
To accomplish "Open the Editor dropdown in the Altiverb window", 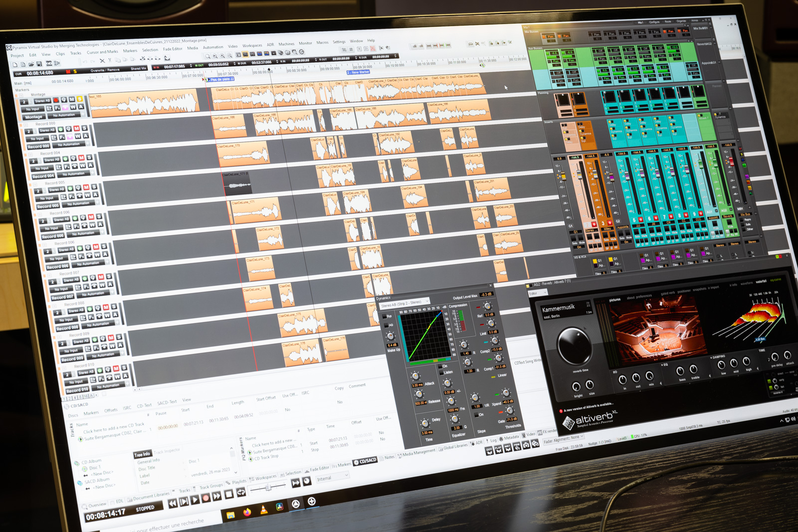I will (x=538, y=293).
